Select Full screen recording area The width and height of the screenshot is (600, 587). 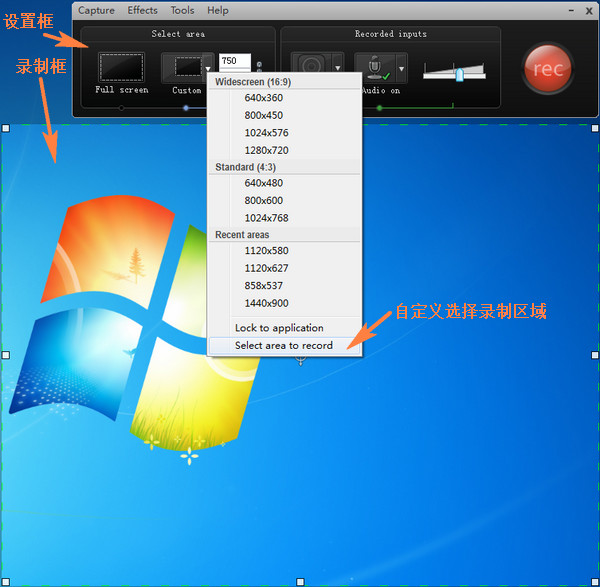pyautogui.click(x=121, y=68)
